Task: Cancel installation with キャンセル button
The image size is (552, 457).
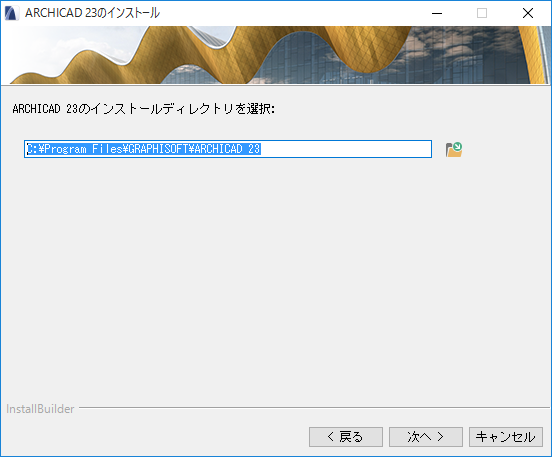Action: [x=506, y=437]
